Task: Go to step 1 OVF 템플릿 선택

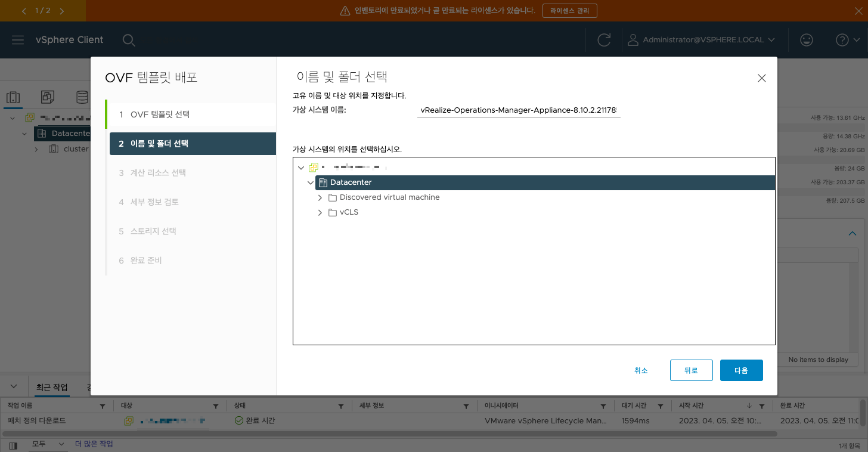Action: 191,114
